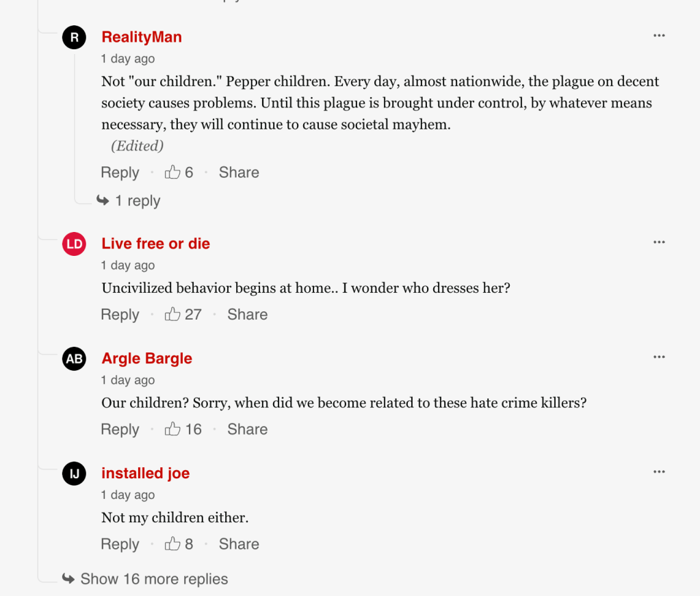Open three-dot menu on Live free or die's comment

pyautogui.click(x=659, y=242)
